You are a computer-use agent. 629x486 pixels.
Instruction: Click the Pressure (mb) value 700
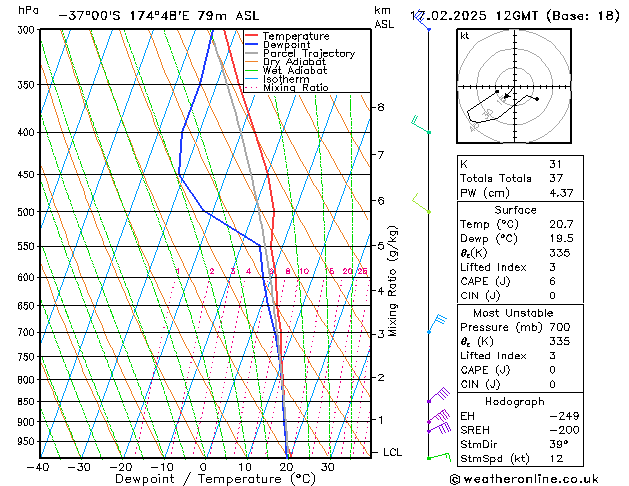coord(560,327)
